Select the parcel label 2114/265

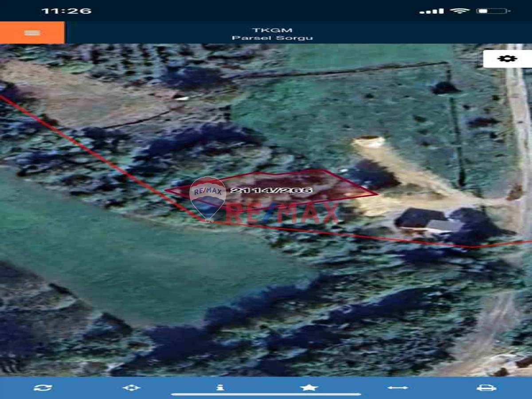click(x=272, y=190)
